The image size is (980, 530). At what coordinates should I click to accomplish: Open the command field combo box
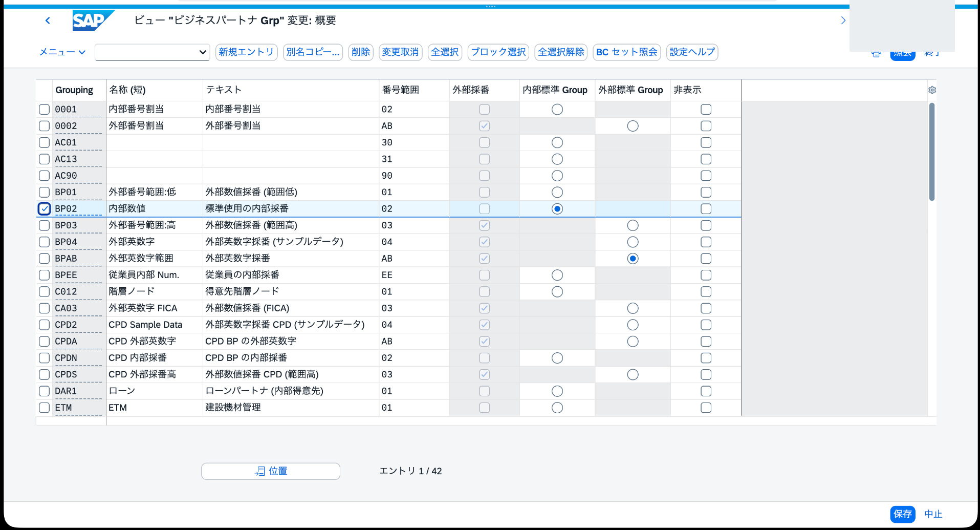[x=153, y=52]
